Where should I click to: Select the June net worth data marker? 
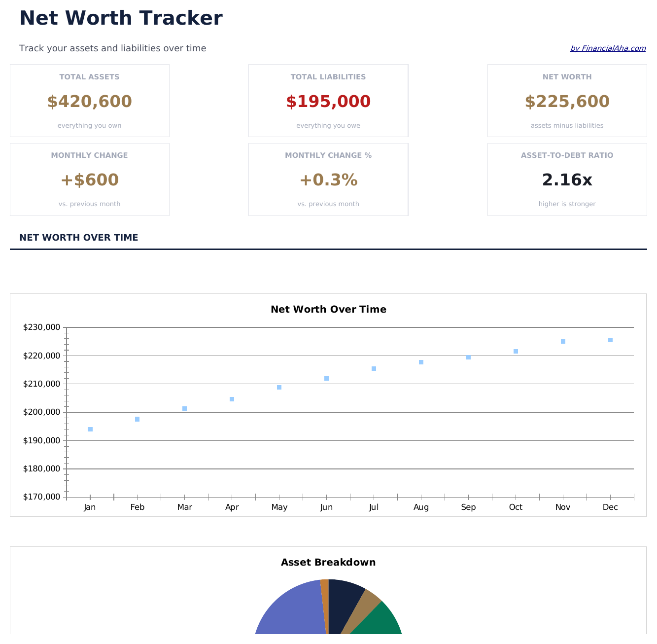pyautogui.click(x=326, y=379)
